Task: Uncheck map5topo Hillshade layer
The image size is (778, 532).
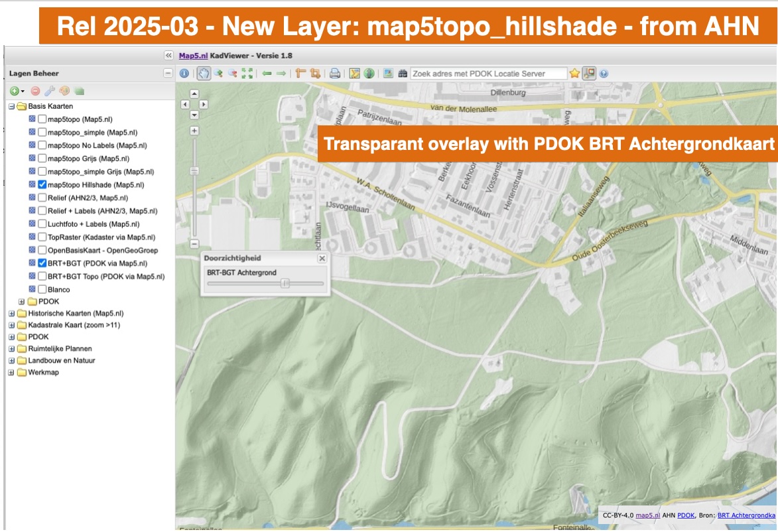Action: (42, 184)
